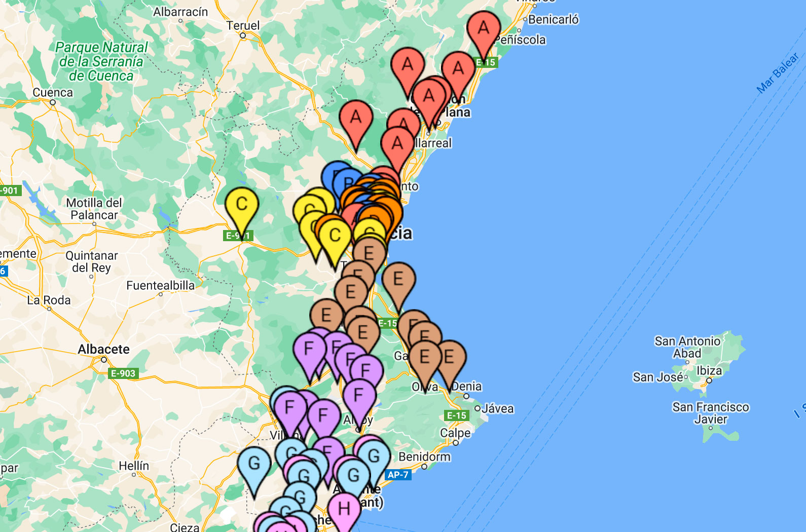The image size is (806, 532).
Task: Click the Quintanar del Rey label
Action: 92,261
